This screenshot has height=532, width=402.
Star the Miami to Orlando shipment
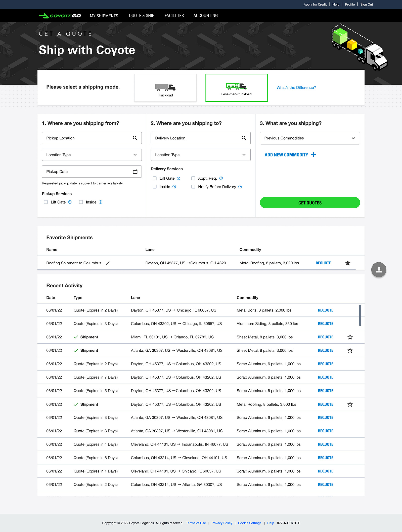[x=350, y=337]
